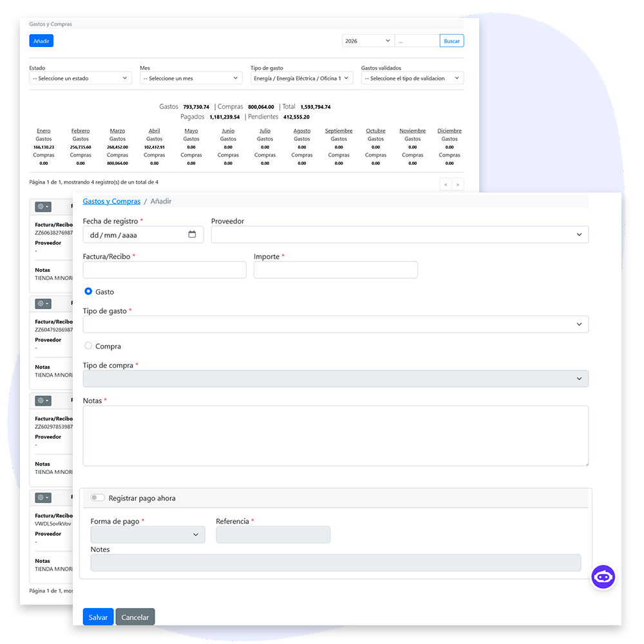This screenshot has height=644, width=644.
Task: Click the last record's gear settings button
Action: coord(43,498)
